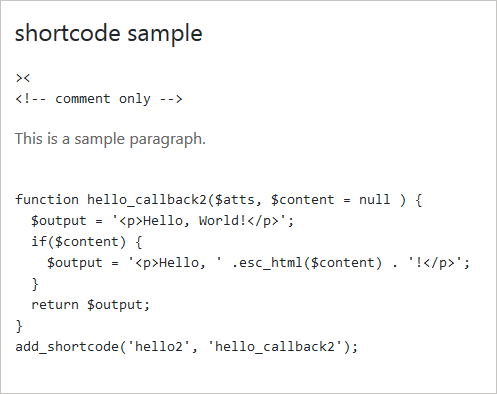Click the word 'paragraph.' in the sentence

[168, 140]
